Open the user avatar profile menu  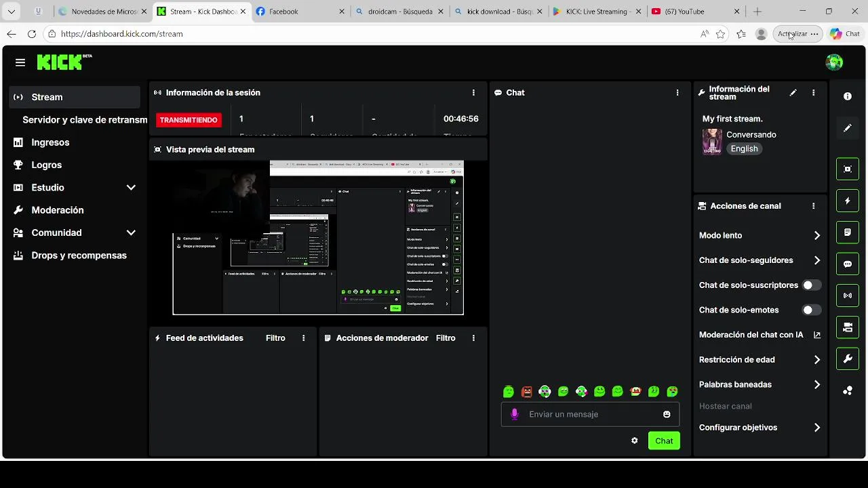834,62
